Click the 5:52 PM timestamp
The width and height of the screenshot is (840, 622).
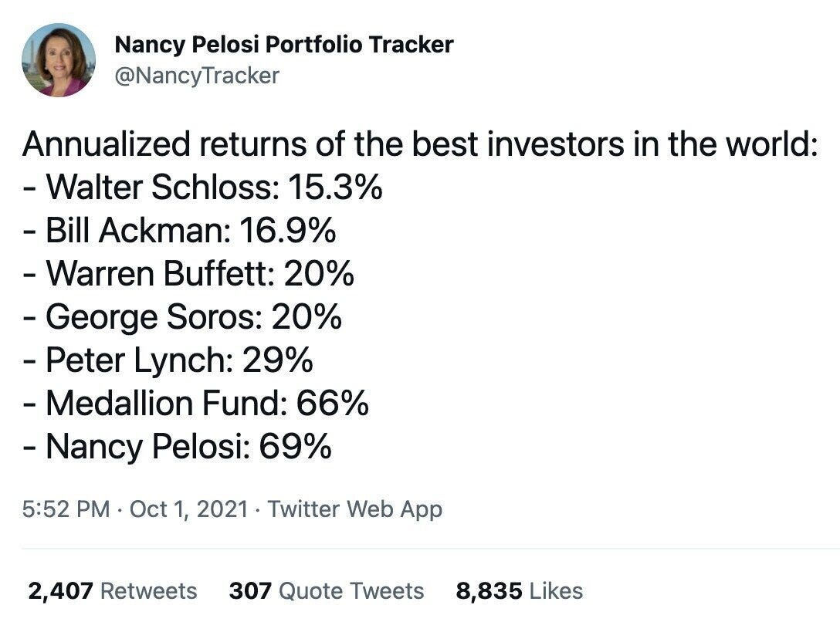pos(66,509)
